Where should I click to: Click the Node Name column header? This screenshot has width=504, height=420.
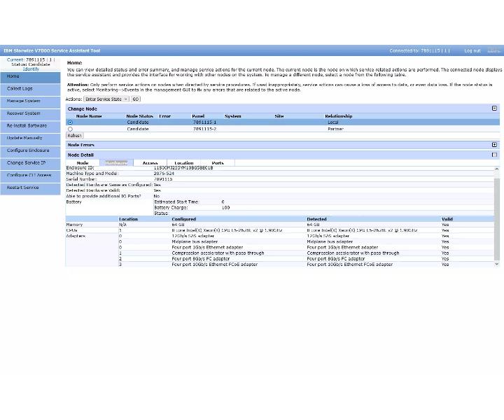pos(89,116)
